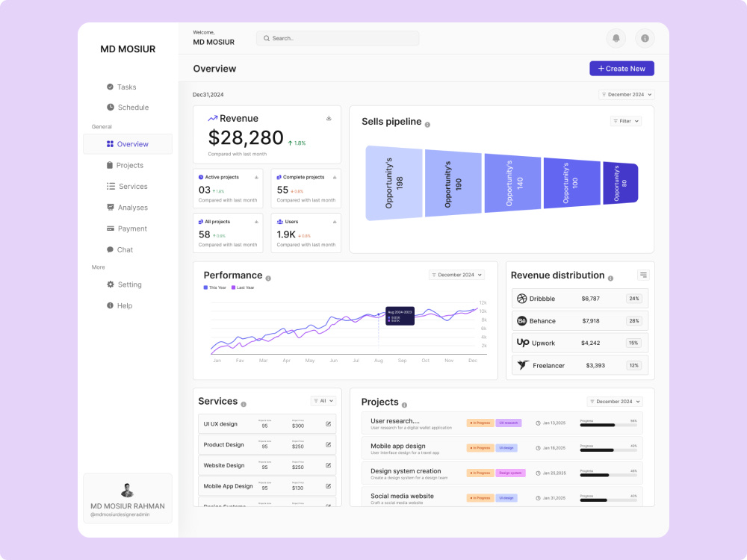Click the Upwork logo icon
This screenshot has width=747, height=560.
tap(523, 343)
